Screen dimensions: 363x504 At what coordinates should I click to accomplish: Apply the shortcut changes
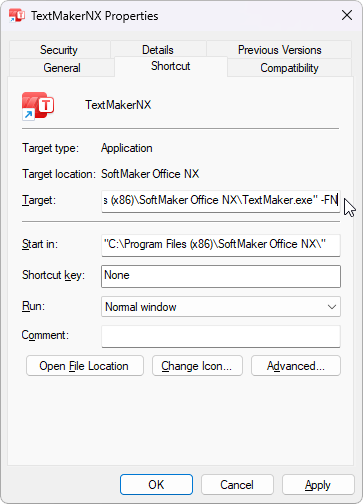[x=318, y=484]
